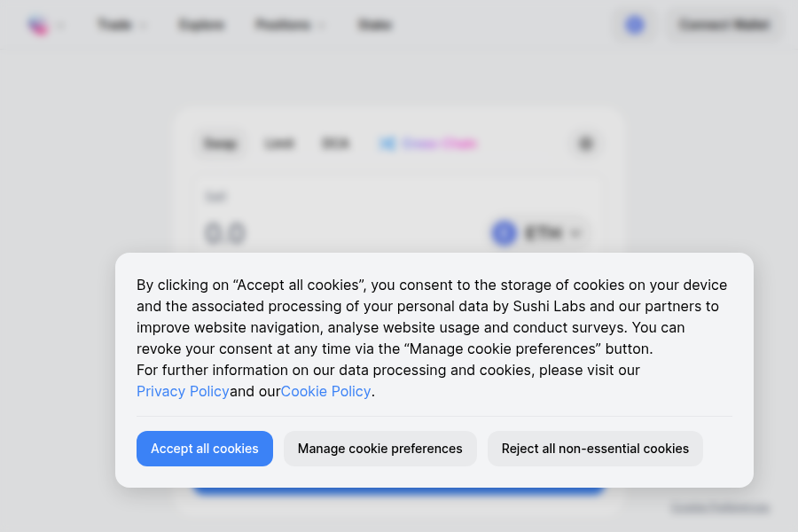Screen dimensions: 798x532
Task: Open the Explore menu item
Action: [200, 25]
